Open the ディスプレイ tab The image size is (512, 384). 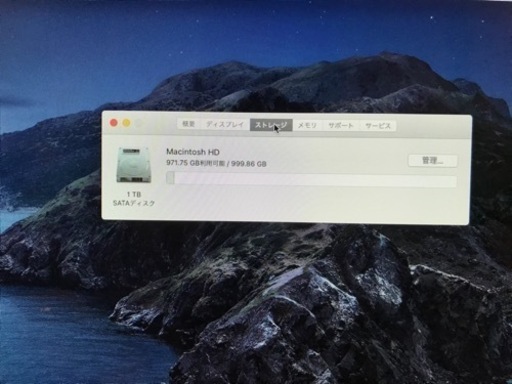pos(225,124)
